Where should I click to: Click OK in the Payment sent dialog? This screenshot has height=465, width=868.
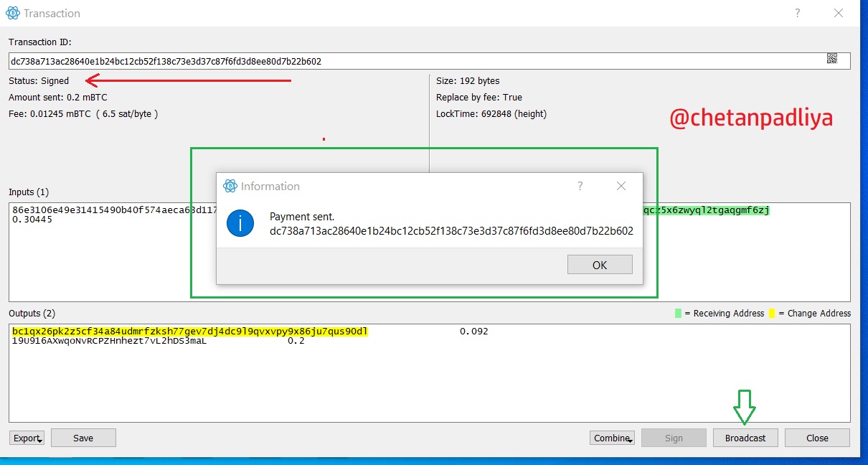600,265
